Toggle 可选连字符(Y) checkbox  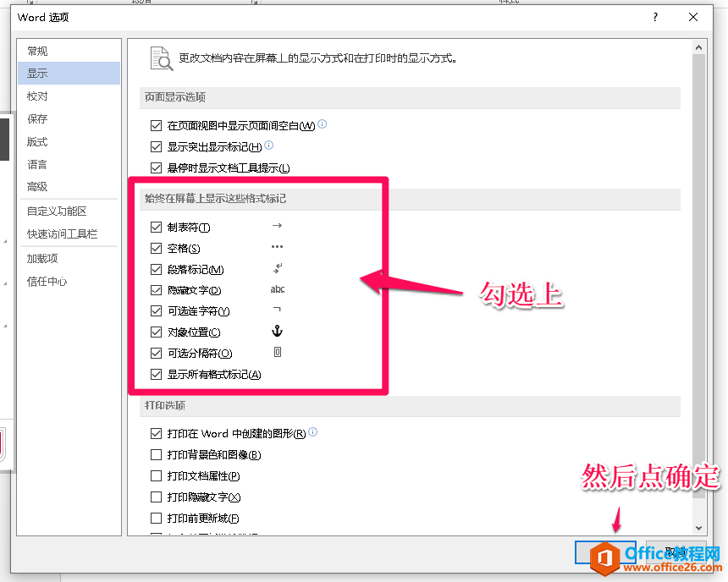click(x=156, y=311)
